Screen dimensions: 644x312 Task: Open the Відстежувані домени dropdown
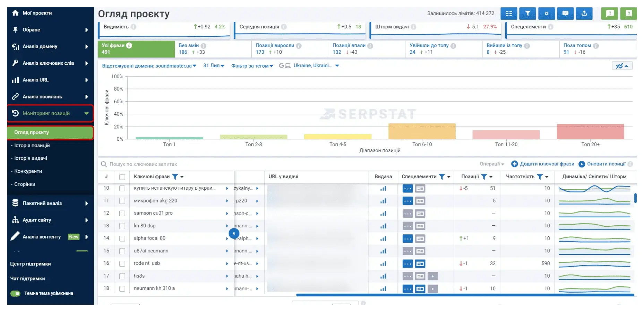[x=149, y=66]
